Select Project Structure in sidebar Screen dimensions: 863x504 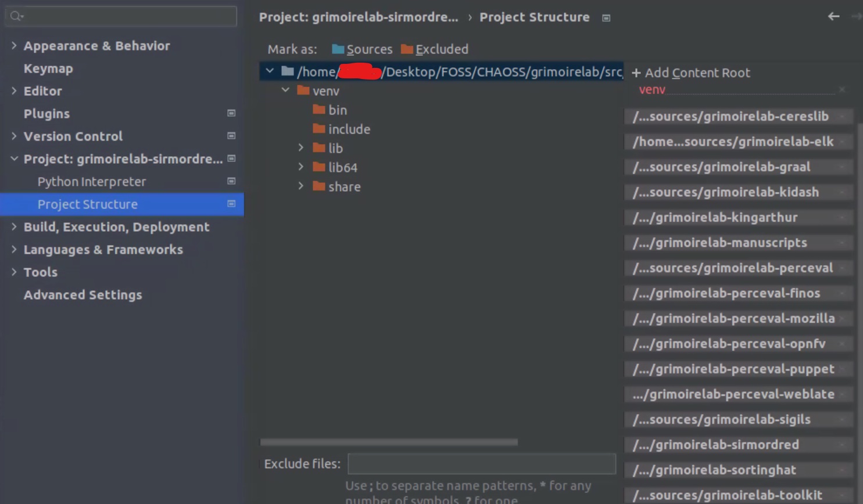pyautogui.click(x=122, y=204)
